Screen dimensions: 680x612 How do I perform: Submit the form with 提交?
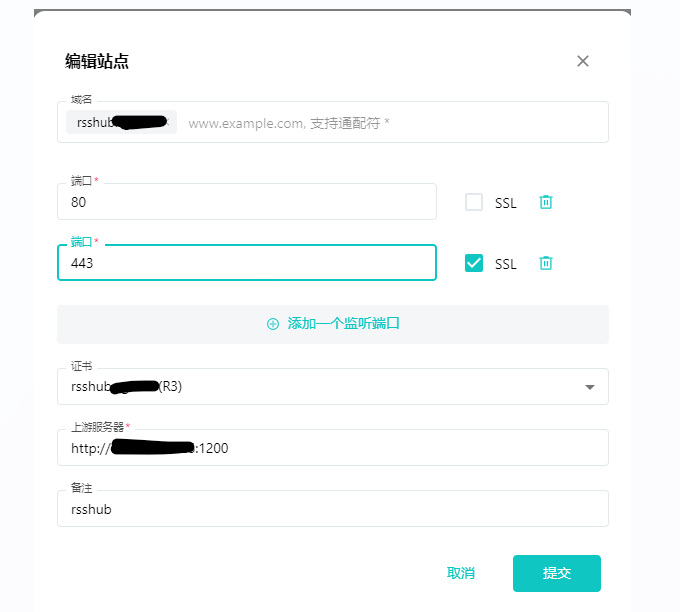(x=557, y=573)
